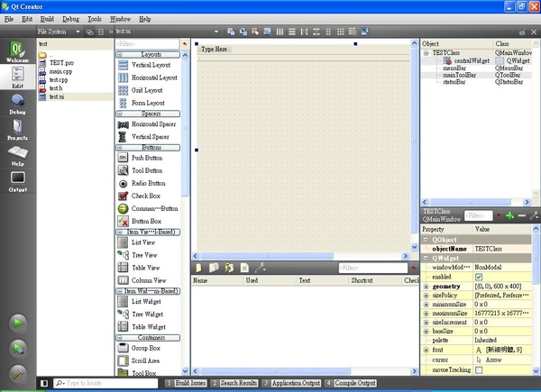Switch to Edit mode

[x=17, y=77]
